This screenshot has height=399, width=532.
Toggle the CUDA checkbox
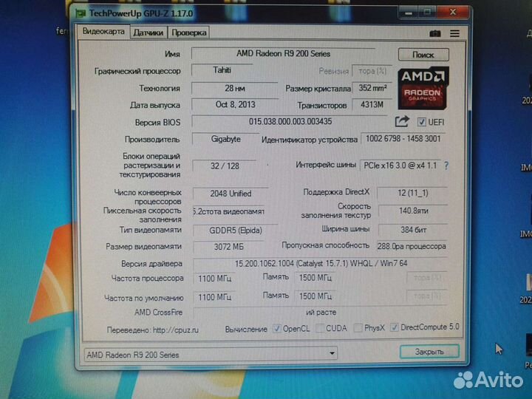[x=319, y=328]
